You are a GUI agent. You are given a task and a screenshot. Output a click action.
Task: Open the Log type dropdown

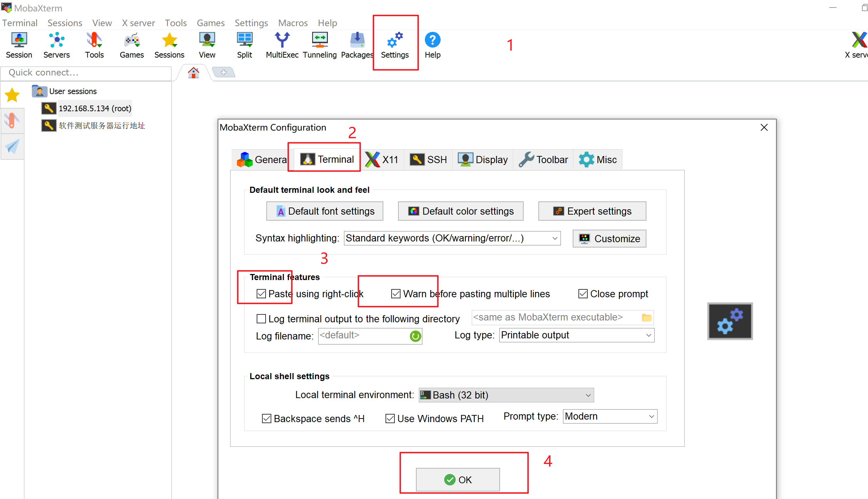(x=577, y=335)
